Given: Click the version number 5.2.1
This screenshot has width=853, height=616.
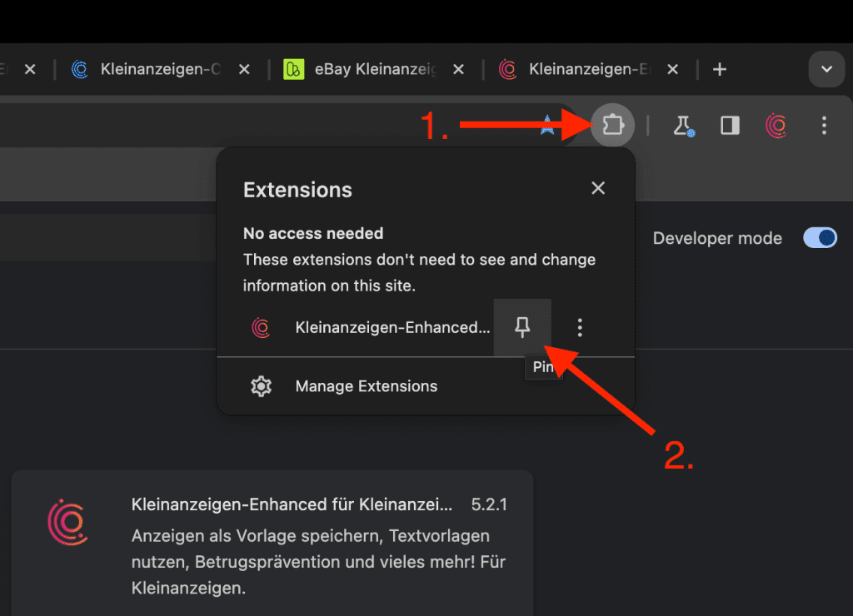Looking at the screenshot, I should coord(489,504).
